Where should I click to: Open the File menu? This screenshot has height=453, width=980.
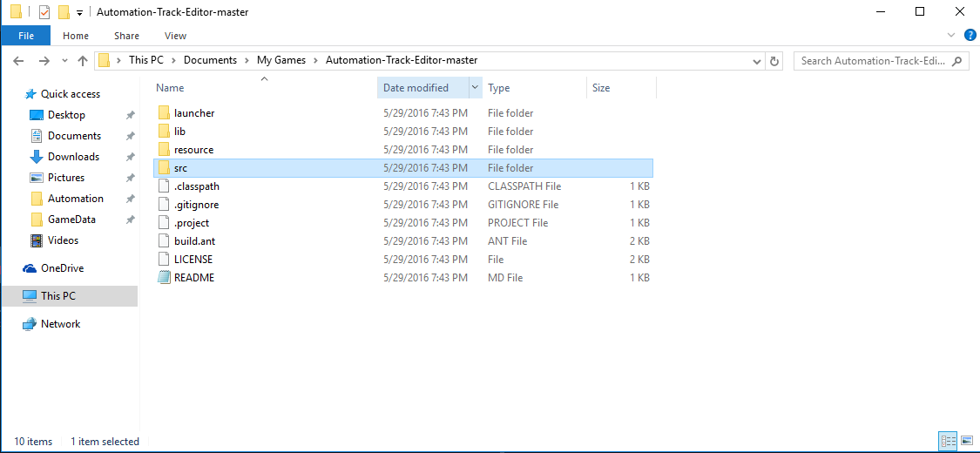[25, 36]
